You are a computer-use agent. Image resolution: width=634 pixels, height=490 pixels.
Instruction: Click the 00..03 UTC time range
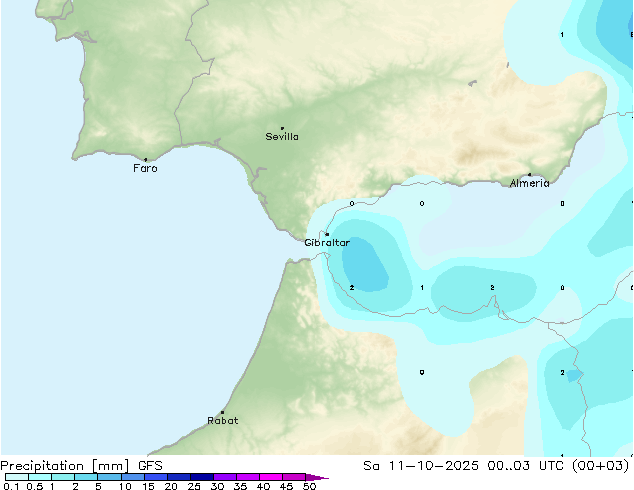[524, 466]
